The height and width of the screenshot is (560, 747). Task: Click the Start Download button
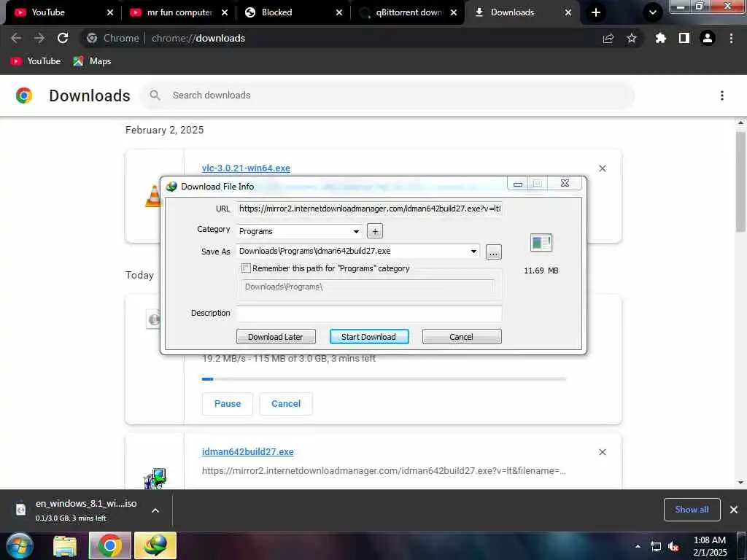pyautogui.click(x=369, y=337)
